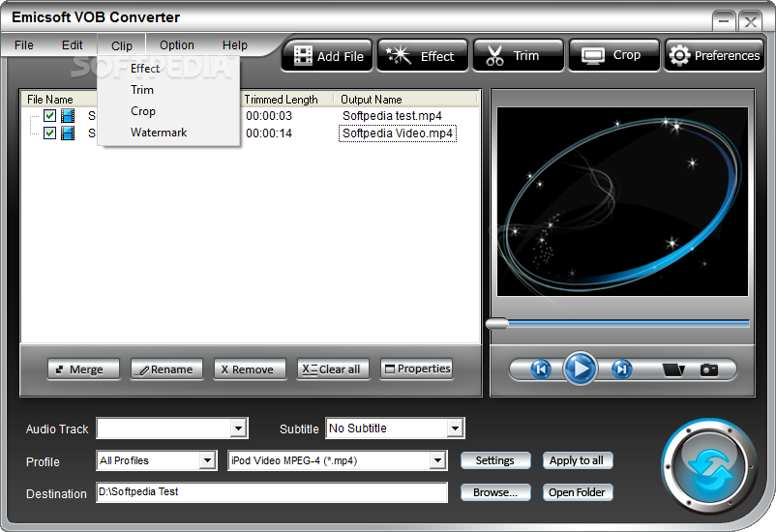The image size is (776, 532).
Task: Click the Output Name column header
Action: click(372, 99)
